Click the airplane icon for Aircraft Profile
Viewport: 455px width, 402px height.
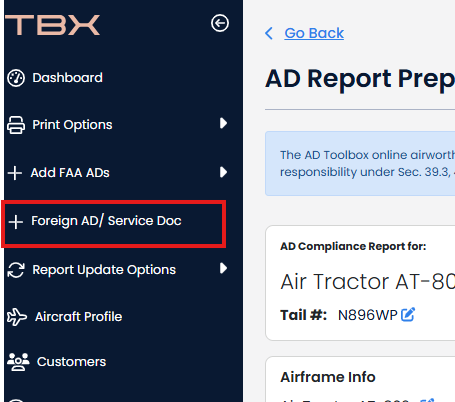17,317
